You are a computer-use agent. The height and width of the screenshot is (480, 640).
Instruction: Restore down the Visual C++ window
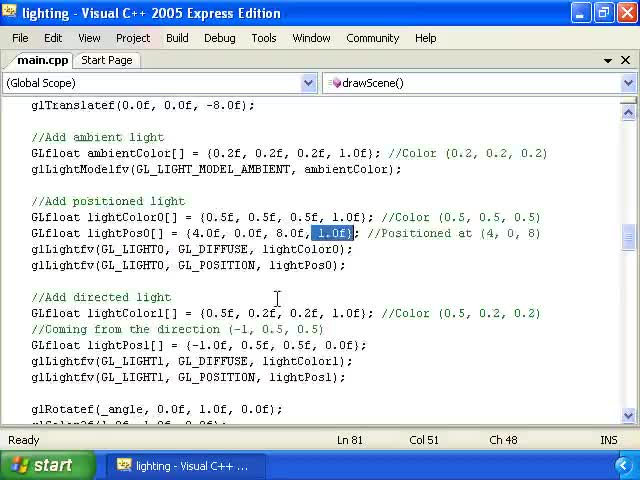click(x=604, y=13)
